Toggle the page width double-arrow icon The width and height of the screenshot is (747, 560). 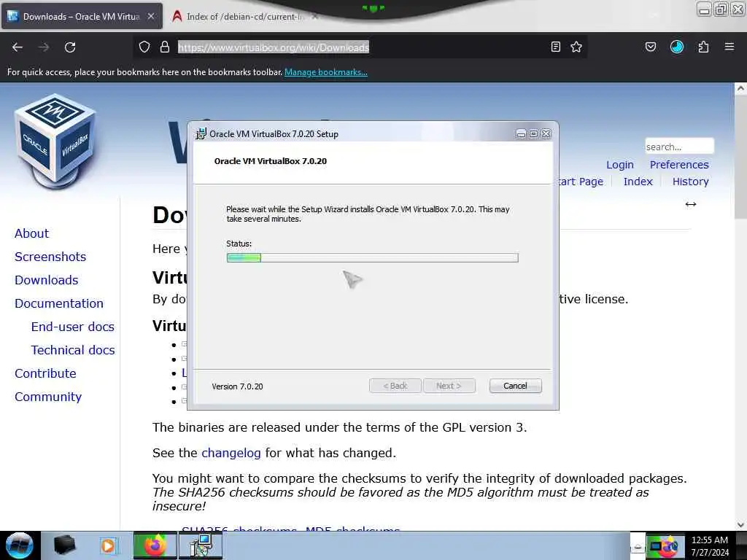click(x=691, y=204)
